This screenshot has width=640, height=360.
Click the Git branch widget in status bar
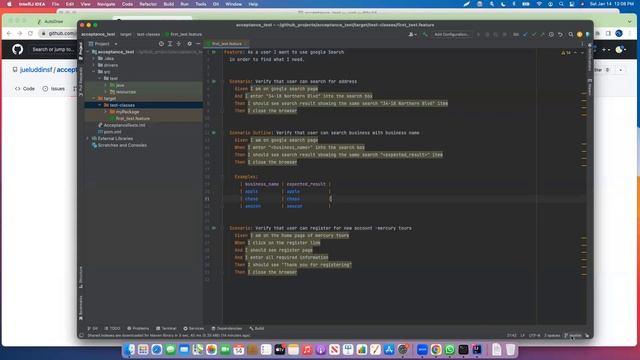[573, 336]
